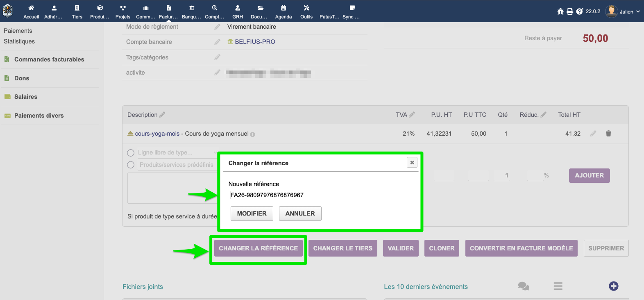
Task: Click the CLONER button
Action: tap(442, 248)
